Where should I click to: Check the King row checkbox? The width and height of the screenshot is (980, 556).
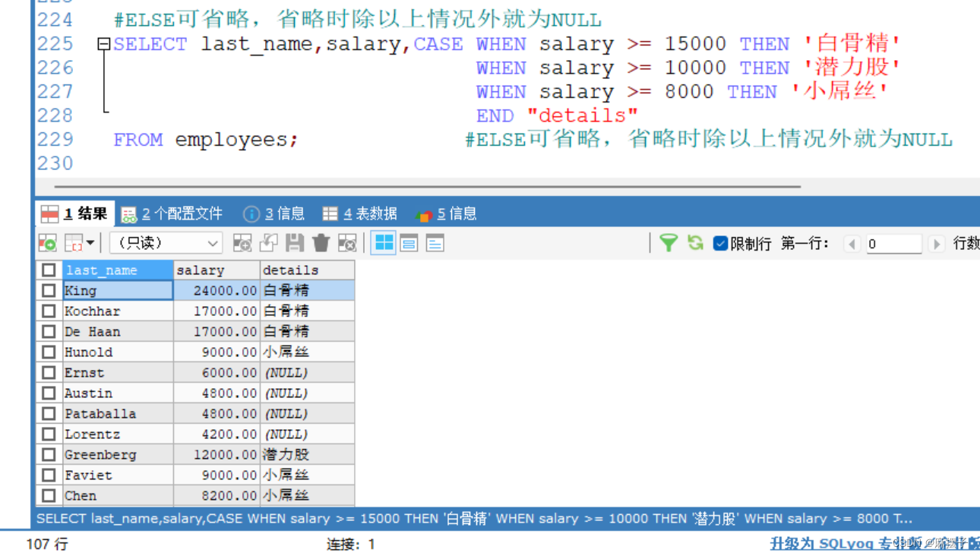49,290
